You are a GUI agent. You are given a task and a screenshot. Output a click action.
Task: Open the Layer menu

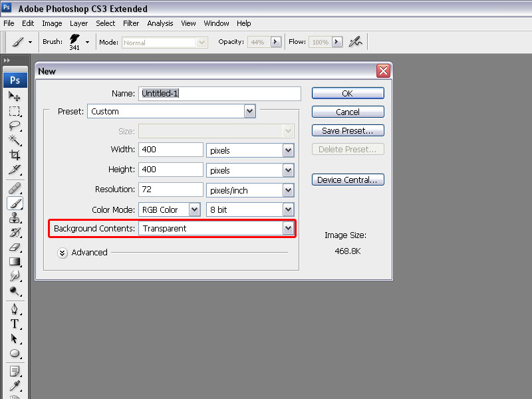click(78, 23)
